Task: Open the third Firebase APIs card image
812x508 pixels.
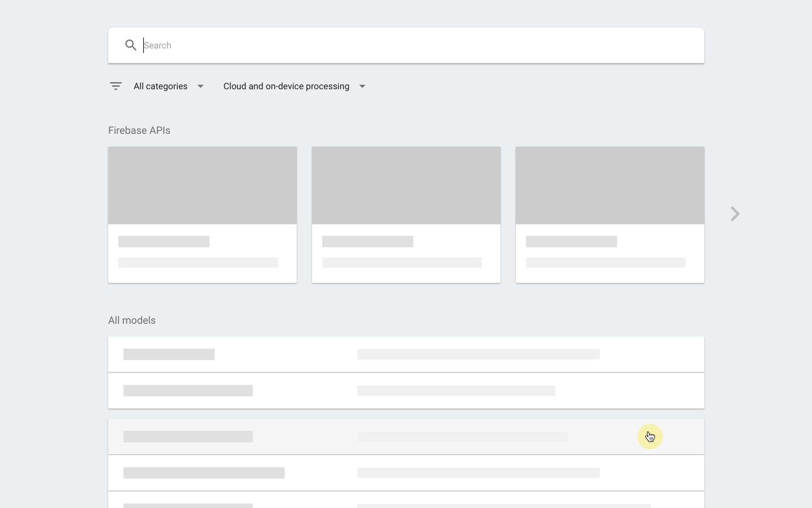Action: [x=610, y=186]
